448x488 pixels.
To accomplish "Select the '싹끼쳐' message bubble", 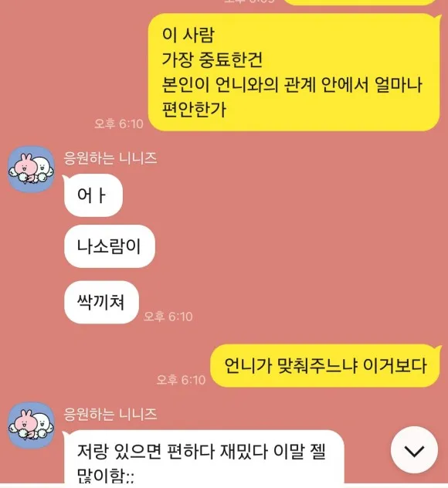I will tap(101, 302).
